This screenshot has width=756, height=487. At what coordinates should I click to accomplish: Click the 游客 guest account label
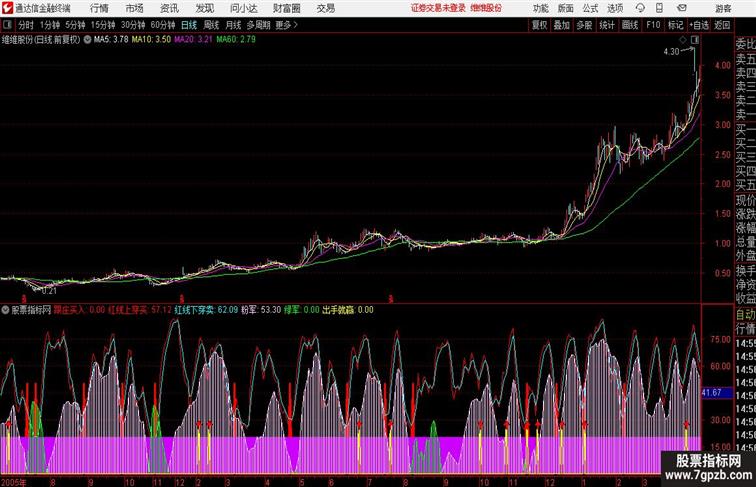pyautogui.click(x=723, y=8)
